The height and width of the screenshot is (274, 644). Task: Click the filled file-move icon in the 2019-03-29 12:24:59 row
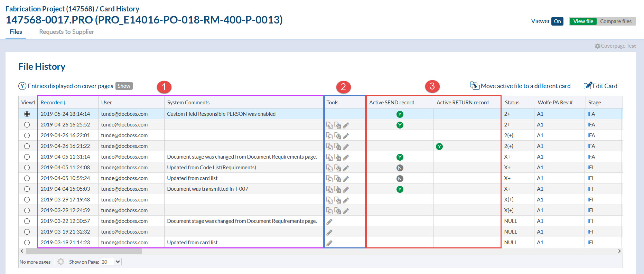[x=338, y=211]
